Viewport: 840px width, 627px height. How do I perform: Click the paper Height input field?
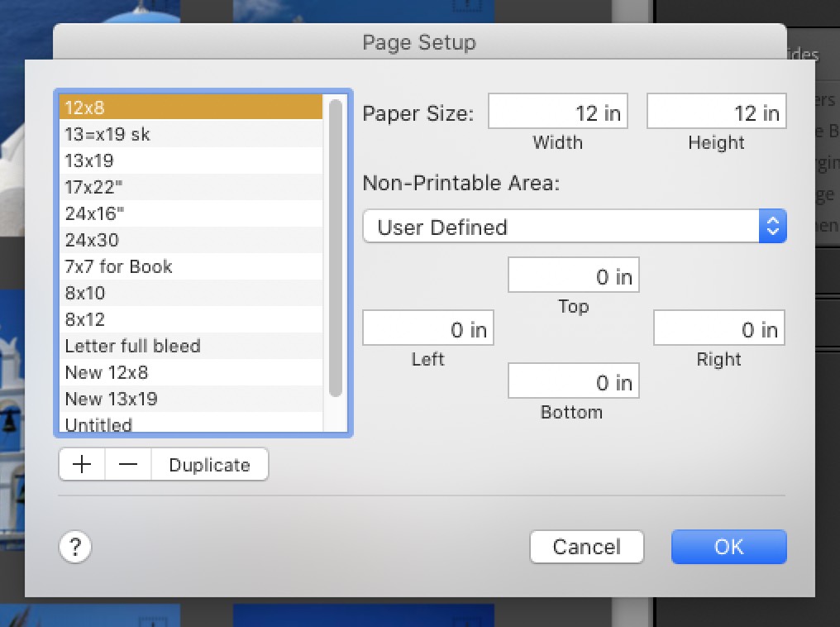point(716,112)
